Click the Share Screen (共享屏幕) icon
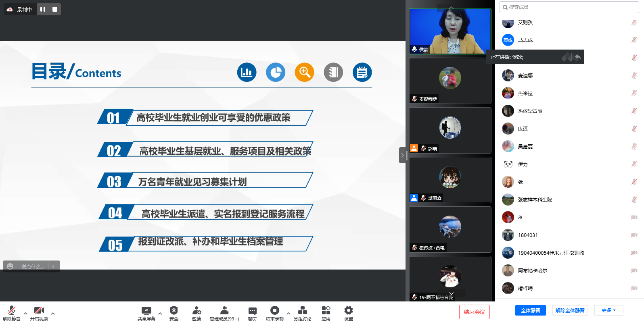 point(146,311)
